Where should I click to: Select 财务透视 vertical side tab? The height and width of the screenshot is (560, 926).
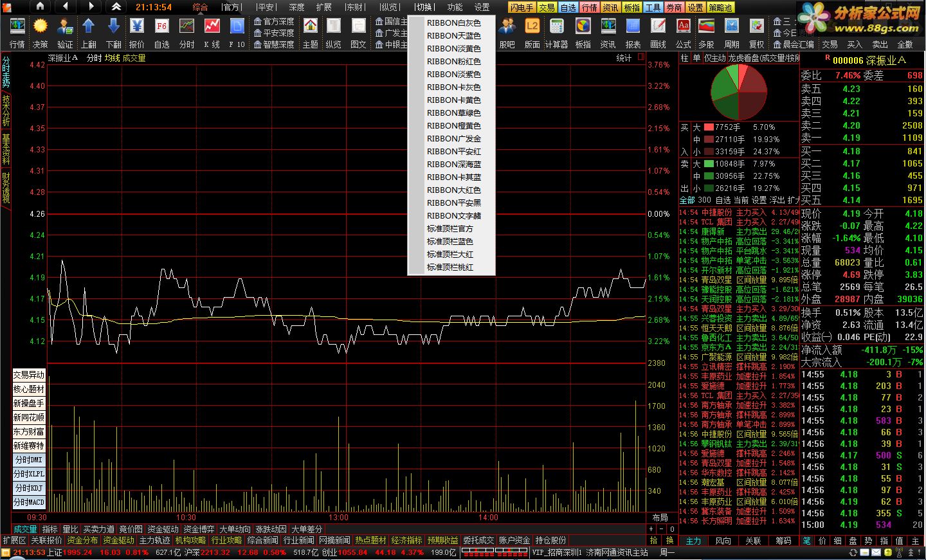pyautogui.click(x=6, y=187)
